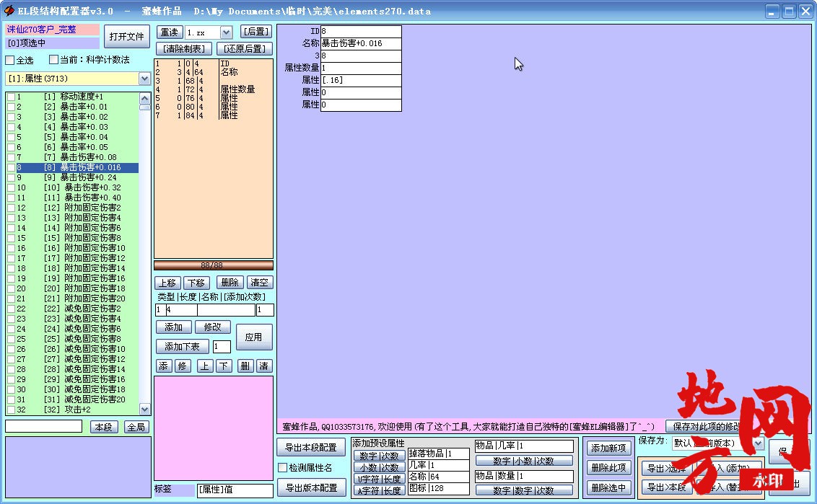The image size is (817, 504).
Task: Click the 数字|小数|次数 button
Action: click(x=524, y=461)
